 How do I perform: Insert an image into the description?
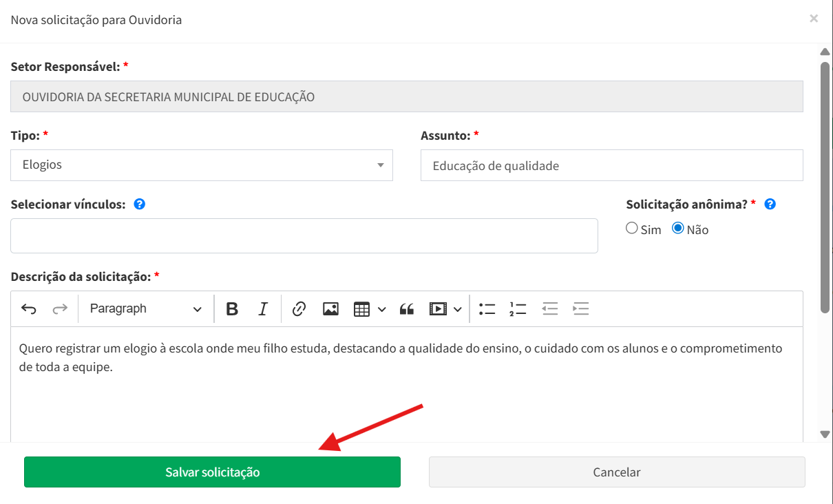coord(330,309)
